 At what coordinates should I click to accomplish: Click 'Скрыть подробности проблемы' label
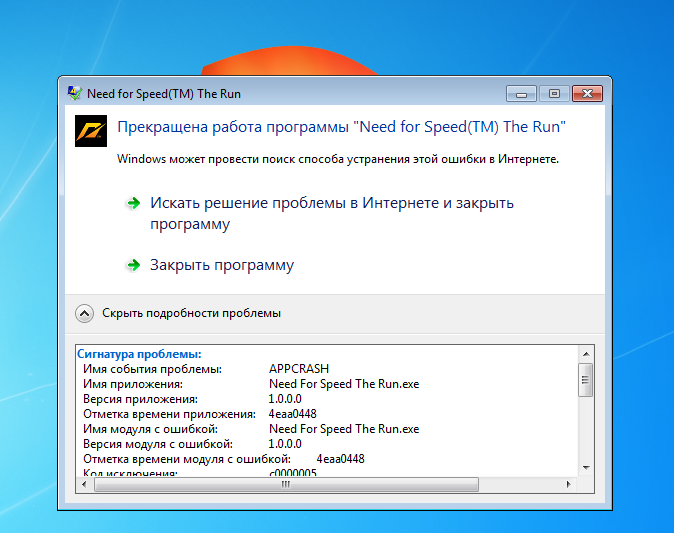tap(191, 313)
